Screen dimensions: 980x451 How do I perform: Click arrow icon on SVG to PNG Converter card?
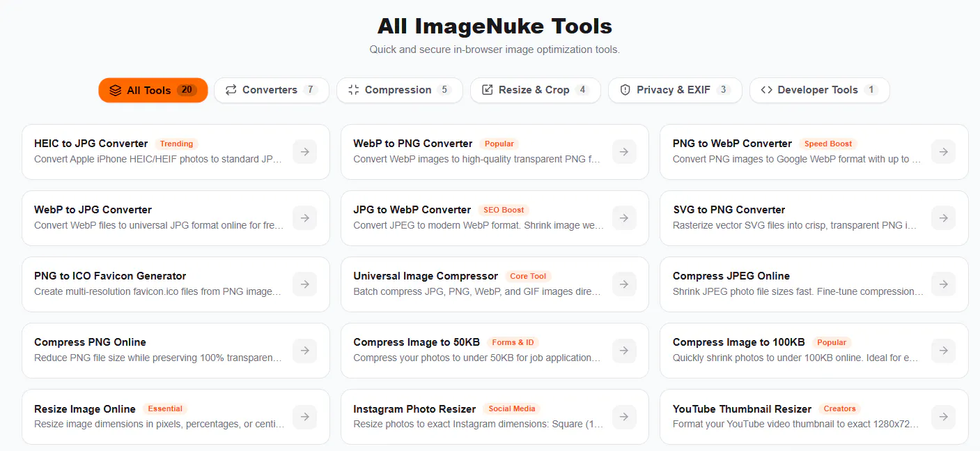(943, 218)
